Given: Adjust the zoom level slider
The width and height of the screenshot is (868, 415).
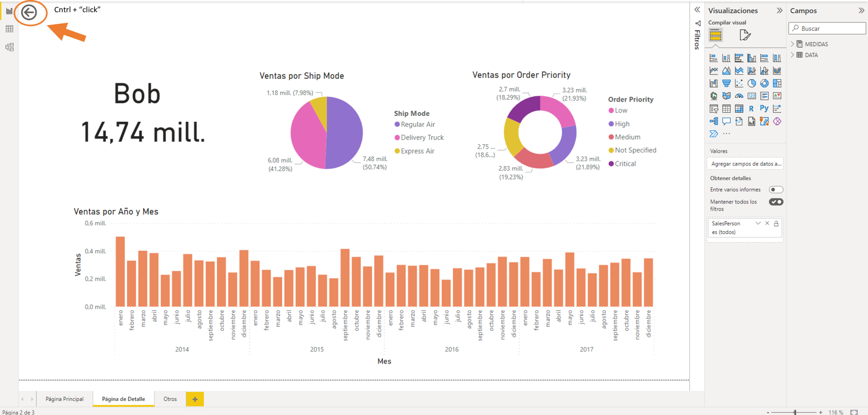Looking at the screenshot, I should pos(795,412).
